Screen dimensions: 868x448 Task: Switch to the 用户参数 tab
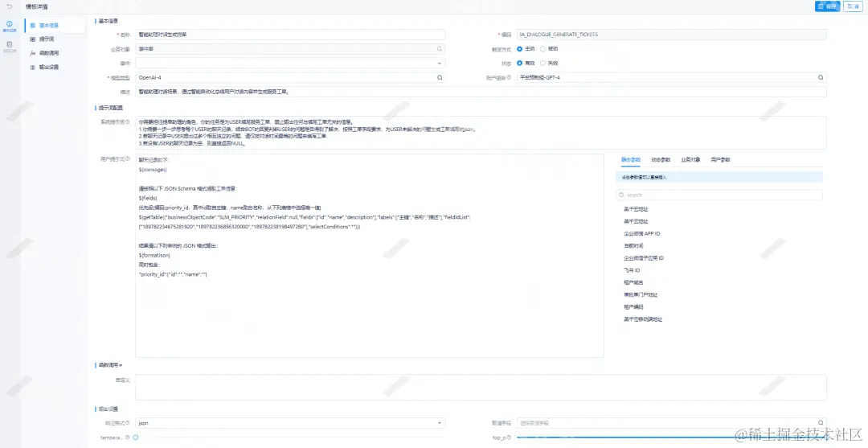click(x=720, y=159)
